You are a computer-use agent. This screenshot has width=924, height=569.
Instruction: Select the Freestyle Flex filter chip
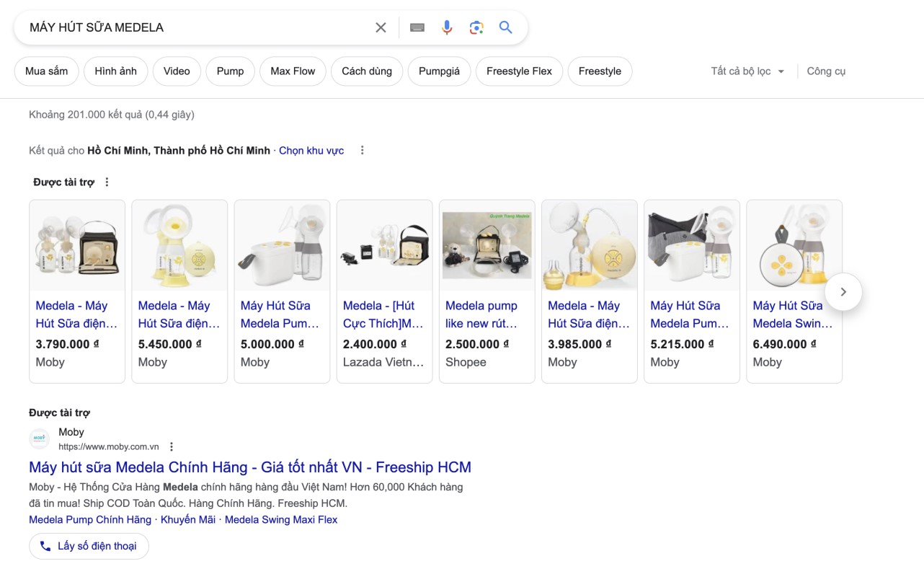click(x=519, y=71)
